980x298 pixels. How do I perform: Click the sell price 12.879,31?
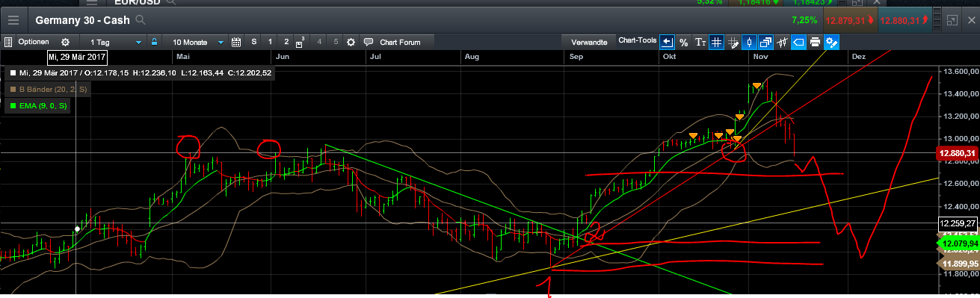pos(849,19)
